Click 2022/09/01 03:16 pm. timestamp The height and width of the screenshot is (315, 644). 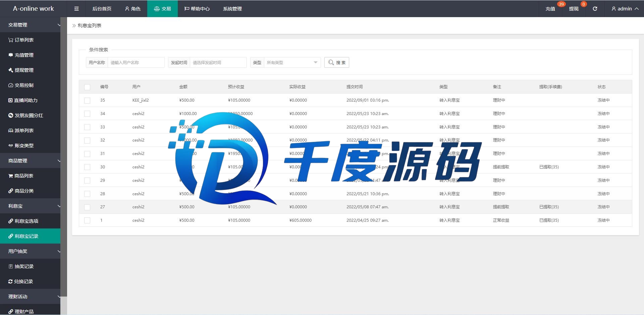pyautogui.click(x=368, y=100)
